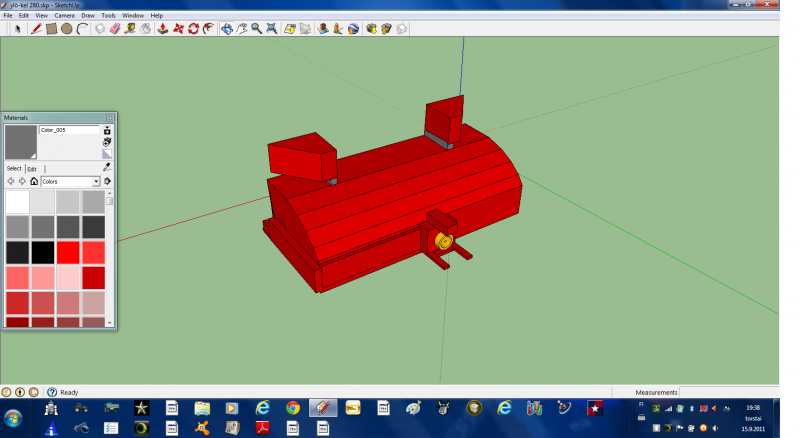This screenshot has height=438, width=800.
Task: Click the In Model home icon
Action: [x=34, y=181]
